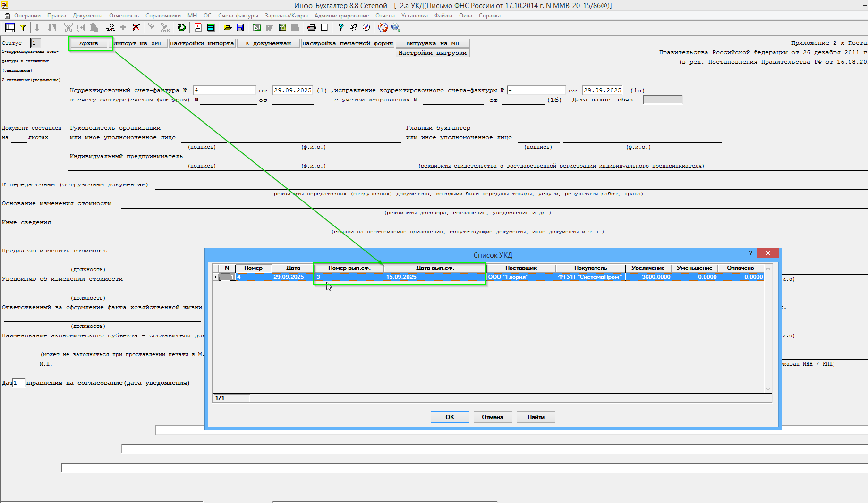Click the Выгрузка на МН button
This screenshot has height=503, width=868.
click(x=432, y=43)
